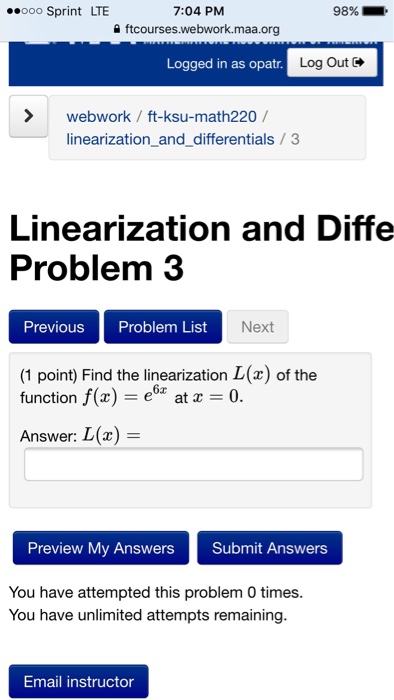The height and width of the screenshot is (700, 394).
Task: Tap the battery icon in status bar
Action: pyautogui.click(x=375, y=11)
